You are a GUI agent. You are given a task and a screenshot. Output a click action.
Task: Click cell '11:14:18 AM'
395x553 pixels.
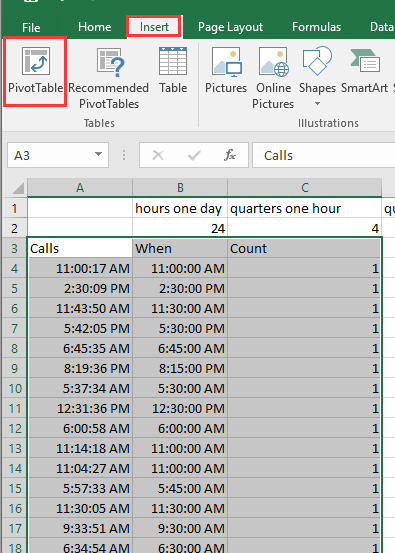pyautogui.click(x=80, y=448)
